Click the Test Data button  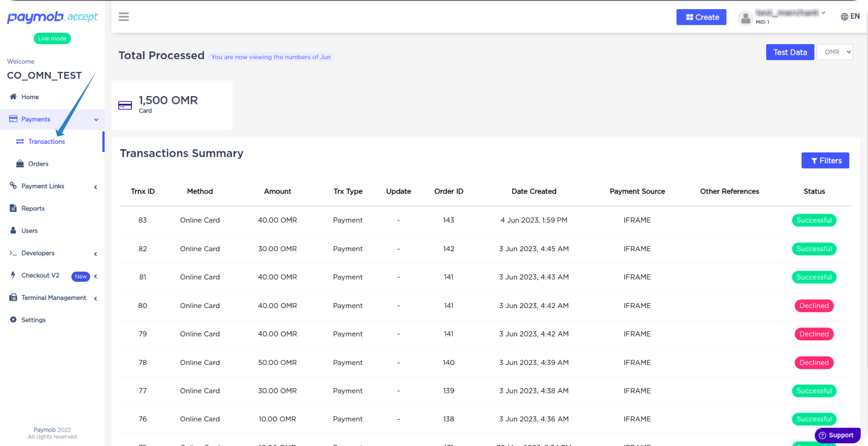(x=790, y=52)
